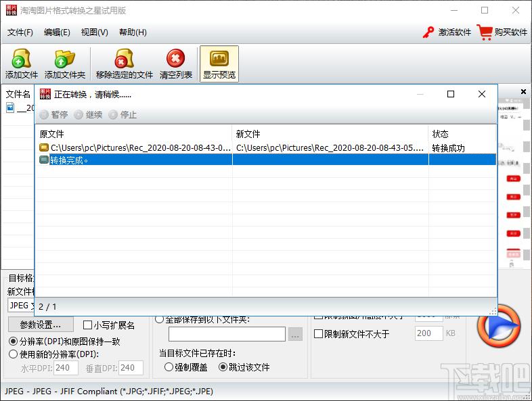
Task: Open the View (视图) menu
Action: pos(94,32)
